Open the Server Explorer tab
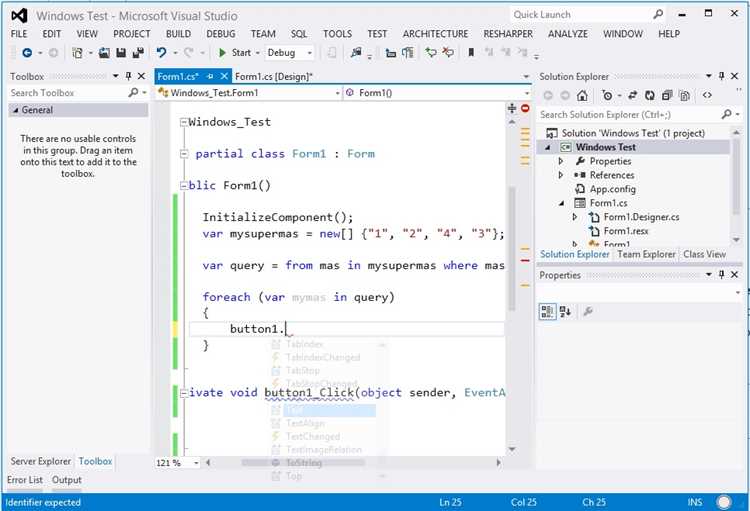Screen dimensions: 750x511 pos(41,461)
